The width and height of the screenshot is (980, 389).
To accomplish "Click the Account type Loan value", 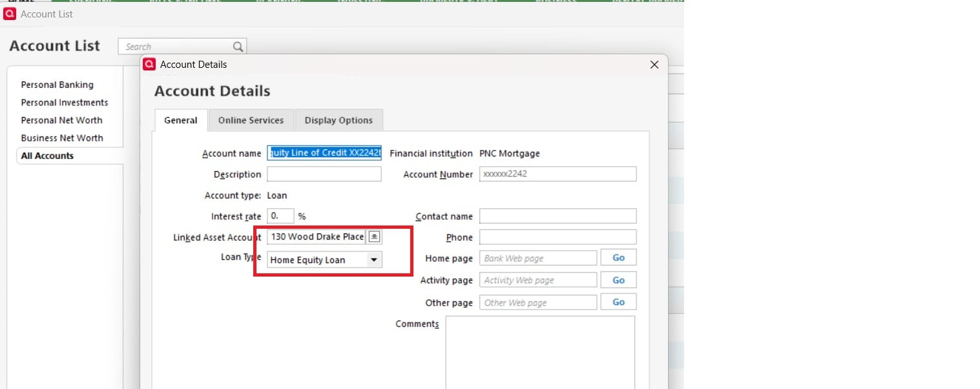I will [277, 195].
